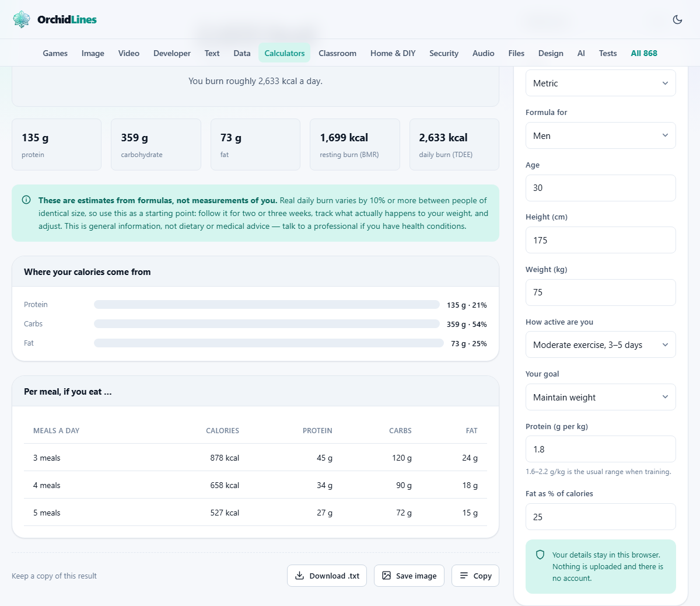Image resolution: width=700 pixels, height=606 pixels.
Task: Click the 359 g · 54% carbs value
Action: coord(467,324)
